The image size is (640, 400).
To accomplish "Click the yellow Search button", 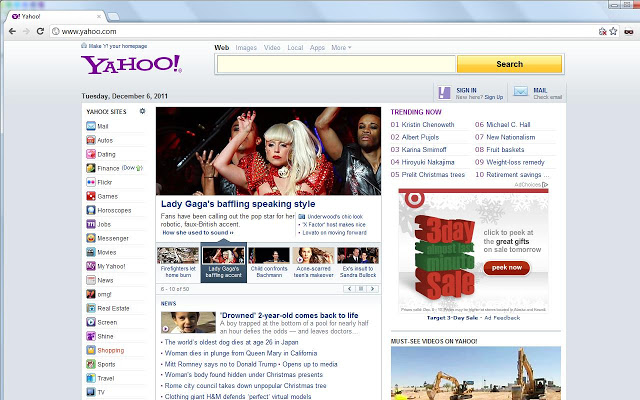I will (509, 64).
